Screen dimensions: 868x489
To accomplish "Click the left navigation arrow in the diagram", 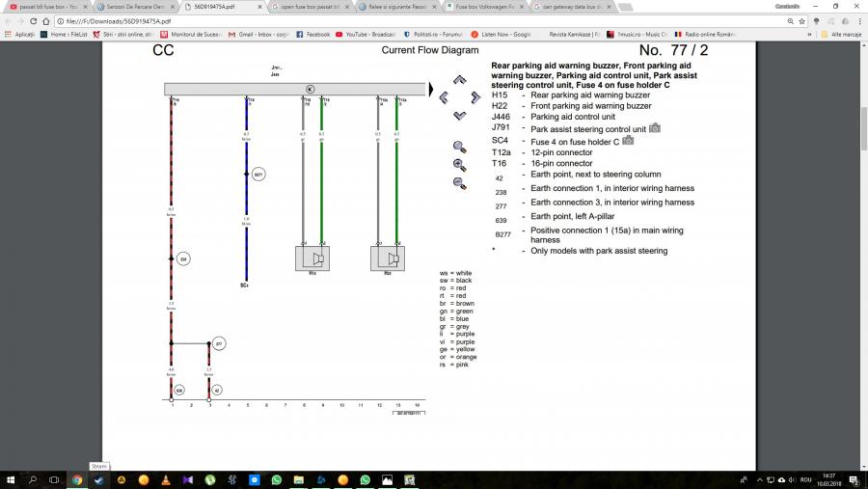I will [444, 97].
